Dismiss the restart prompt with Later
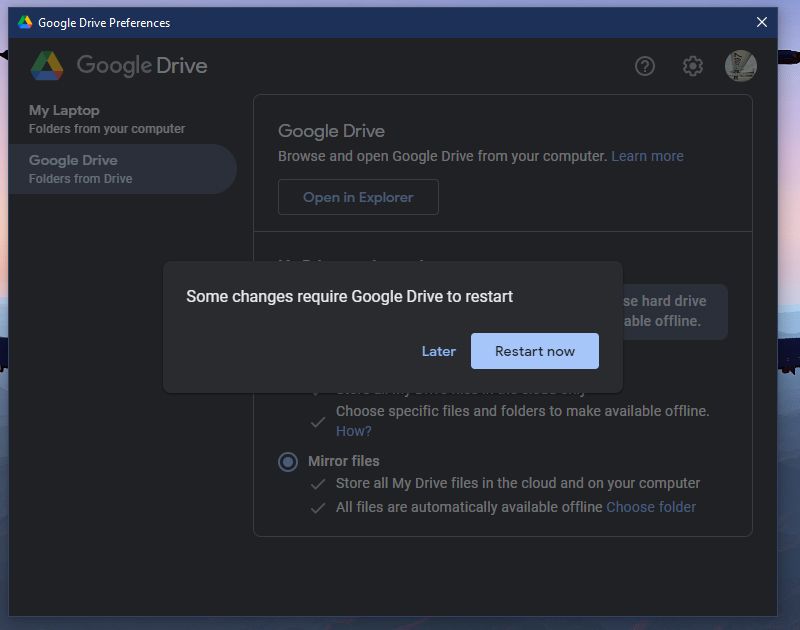 439,351
